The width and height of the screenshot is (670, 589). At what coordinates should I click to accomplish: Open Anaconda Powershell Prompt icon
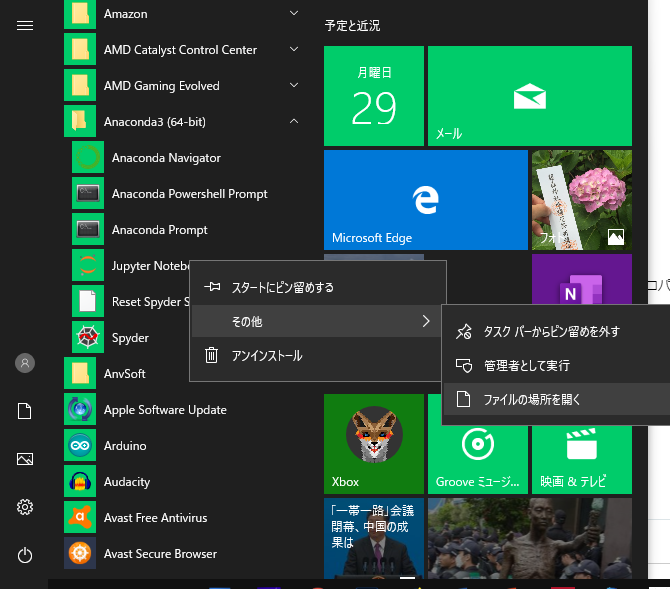(88, 193)
